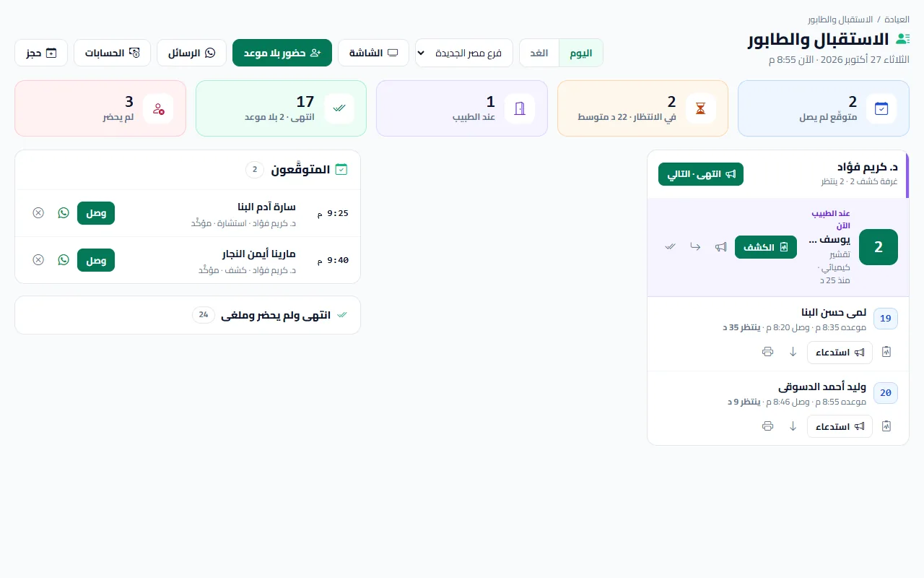
Task: Click the 9:40 م appointment time
Action: 334,260
